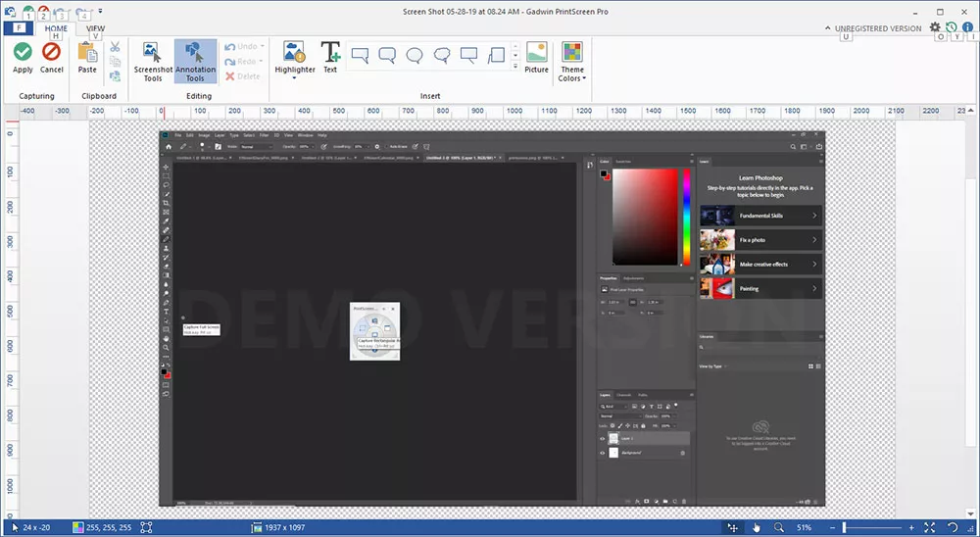Screen dimensions: 980x537
Task: Switch to the VIEW ribbon tab
Action: tap(96, 28)
